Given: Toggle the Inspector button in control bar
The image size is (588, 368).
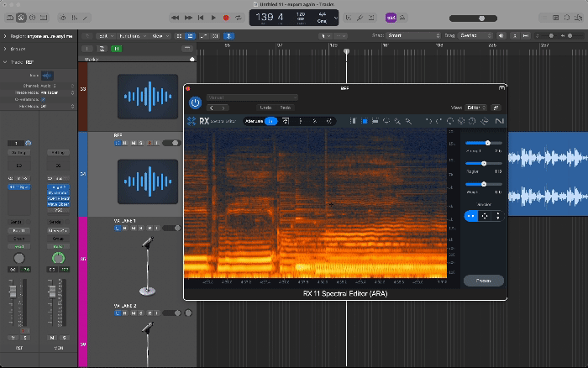Looking at the screenshot, I should click(x=21, y=18).
